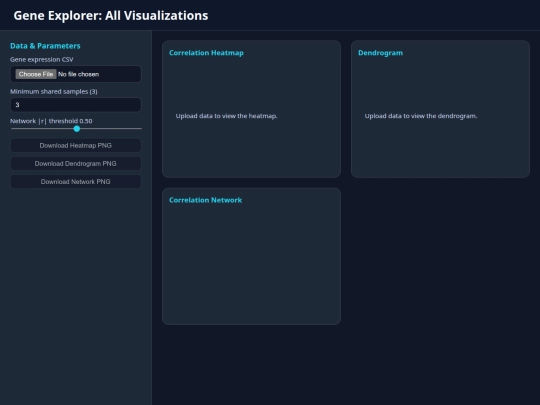This screenshot has height=405, width=540.
Task: Download the Heatmap PNG
Action: [76, 145]
